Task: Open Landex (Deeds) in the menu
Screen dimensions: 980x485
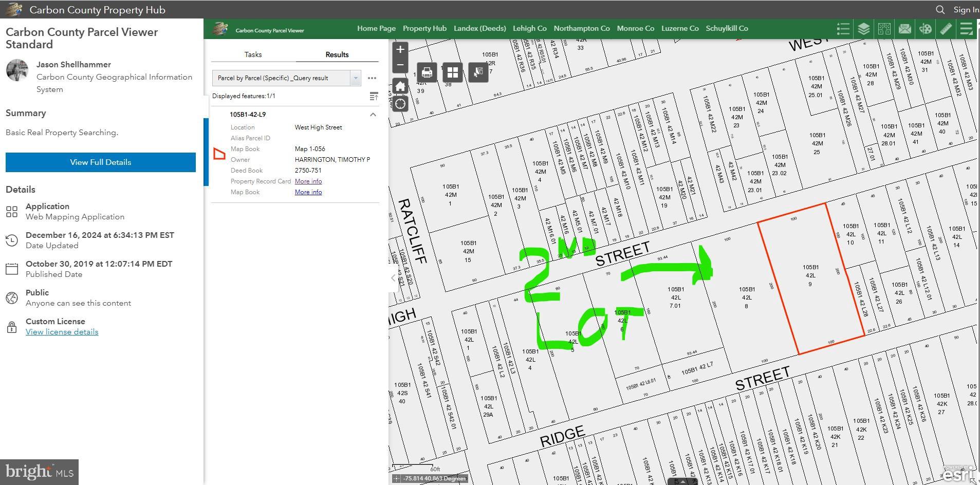Action: coord(479,28)
